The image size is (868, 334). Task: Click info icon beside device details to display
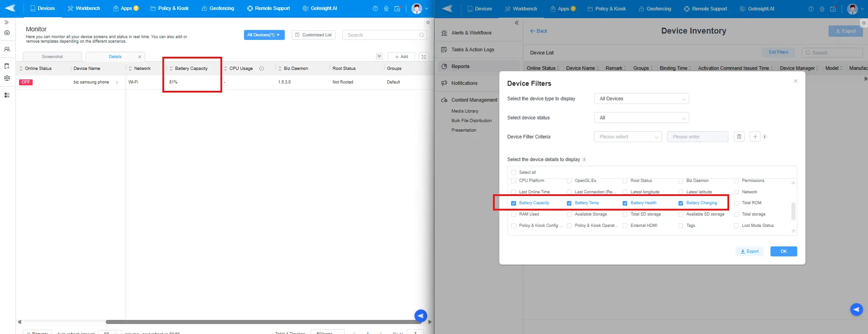584,159
